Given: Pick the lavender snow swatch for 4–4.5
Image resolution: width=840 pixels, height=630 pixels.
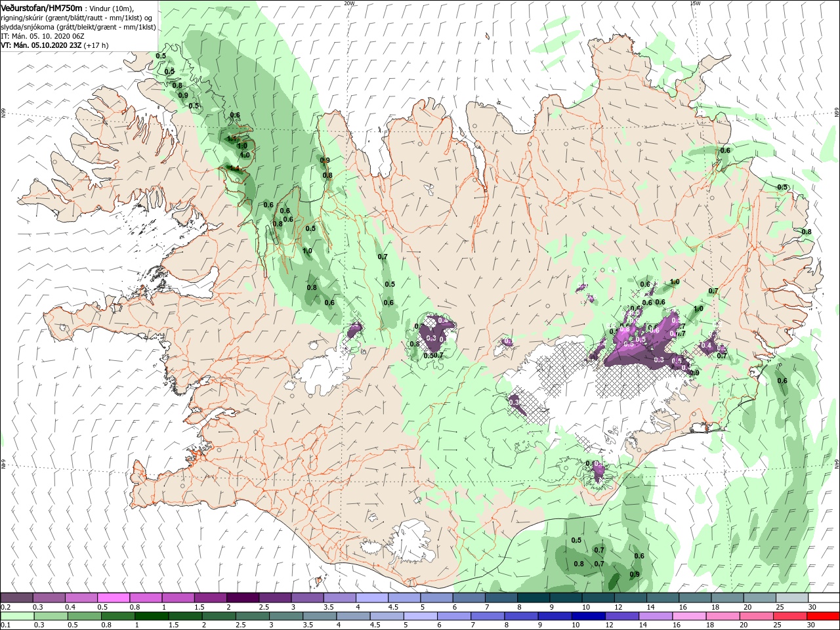Looking at the screenshot, I should coord(371,598).
